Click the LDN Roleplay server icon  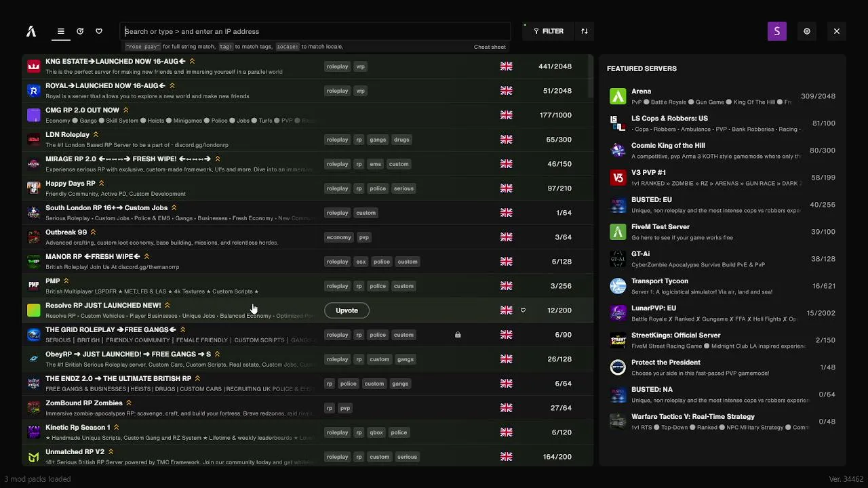pyautogui.click(x=34, y=140)
